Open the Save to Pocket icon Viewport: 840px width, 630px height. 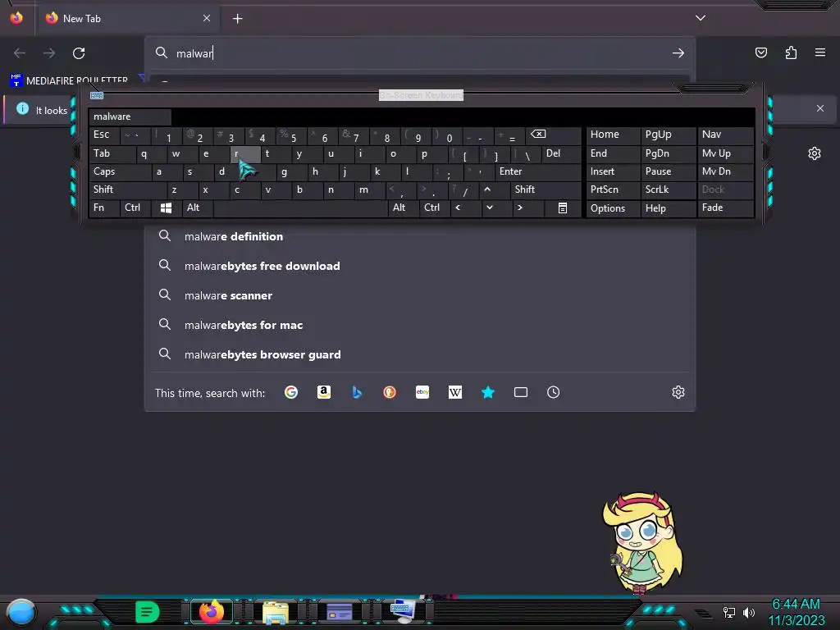(760, 52)
